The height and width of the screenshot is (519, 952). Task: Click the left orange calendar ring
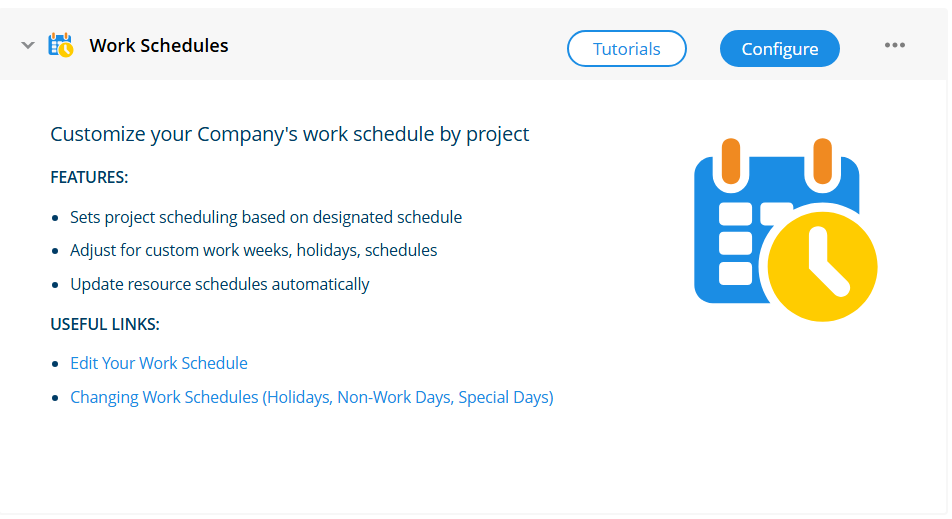click(731, 161)
